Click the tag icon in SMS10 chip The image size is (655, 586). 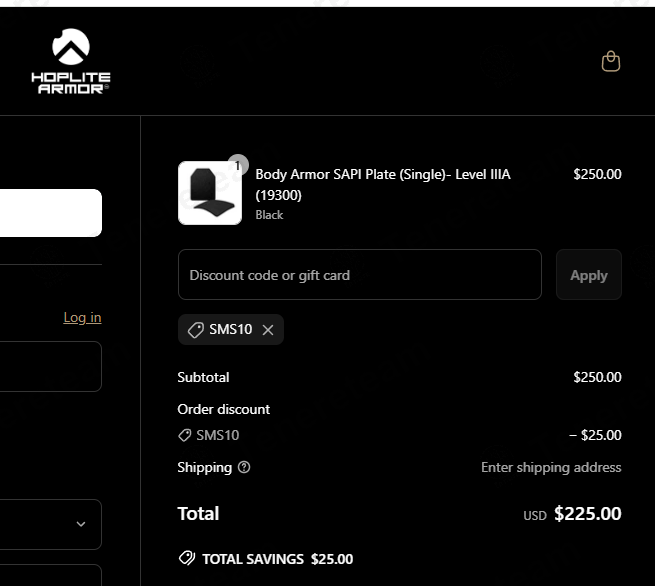click(194, 330)
